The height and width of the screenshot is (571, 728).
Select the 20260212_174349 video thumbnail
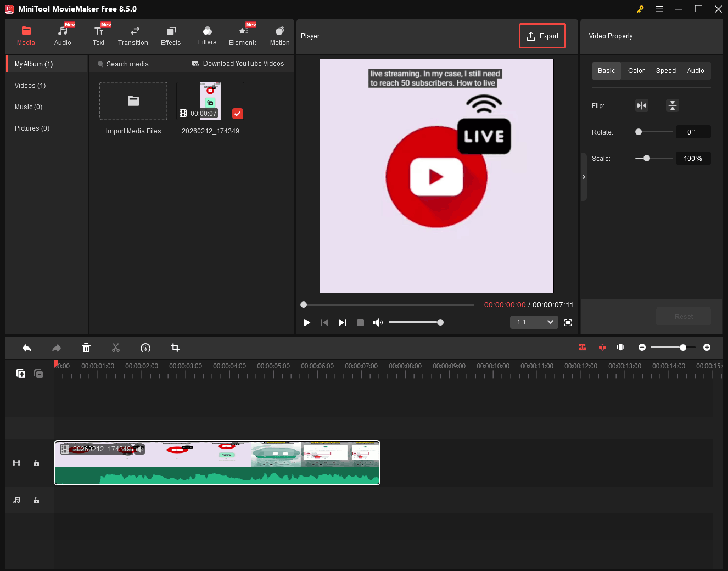pos(210,100)
